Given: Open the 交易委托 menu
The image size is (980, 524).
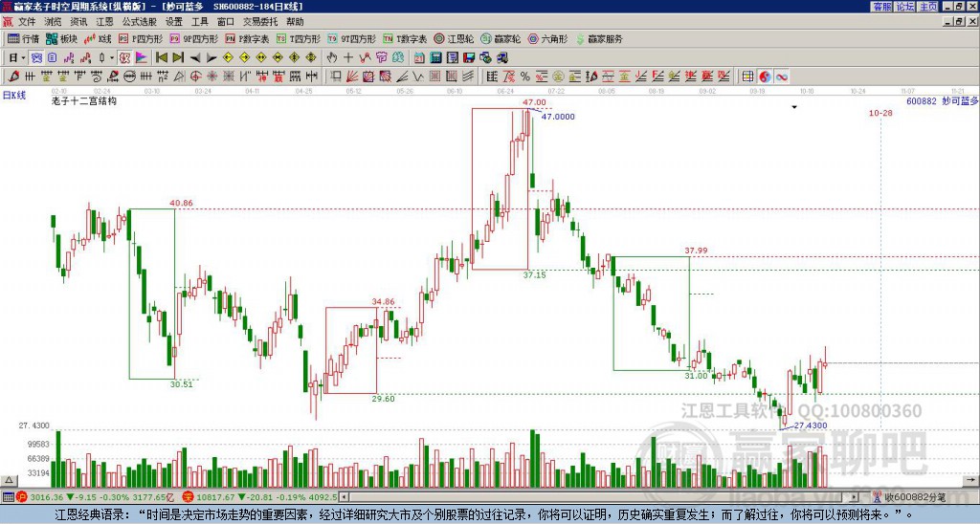Looking at the screenshot, I should [x=260, y=22].
